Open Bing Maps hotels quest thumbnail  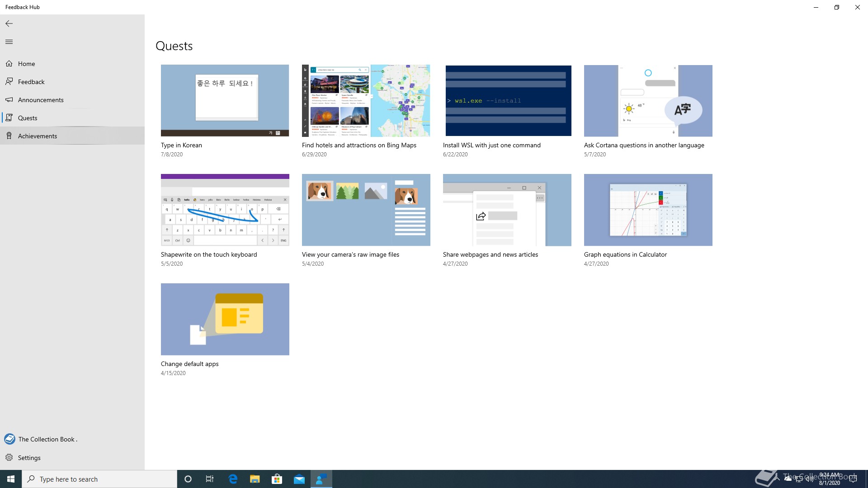[366, 100]
